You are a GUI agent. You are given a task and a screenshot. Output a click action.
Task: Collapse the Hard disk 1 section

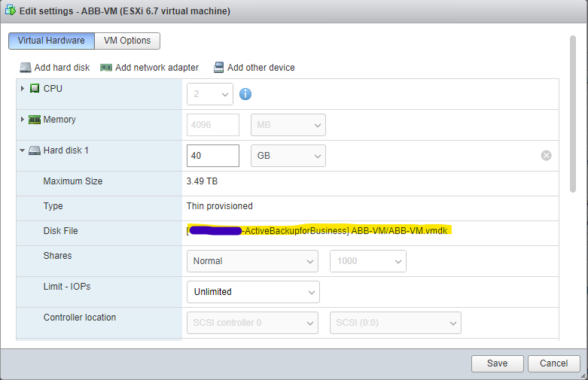click(x=23, y=150)
